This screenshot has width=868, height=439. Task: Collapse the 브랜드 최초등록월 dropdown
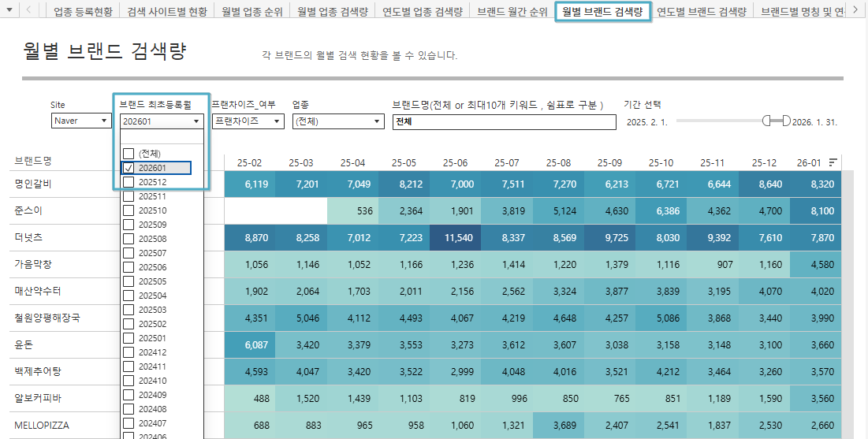pos(196,121)
